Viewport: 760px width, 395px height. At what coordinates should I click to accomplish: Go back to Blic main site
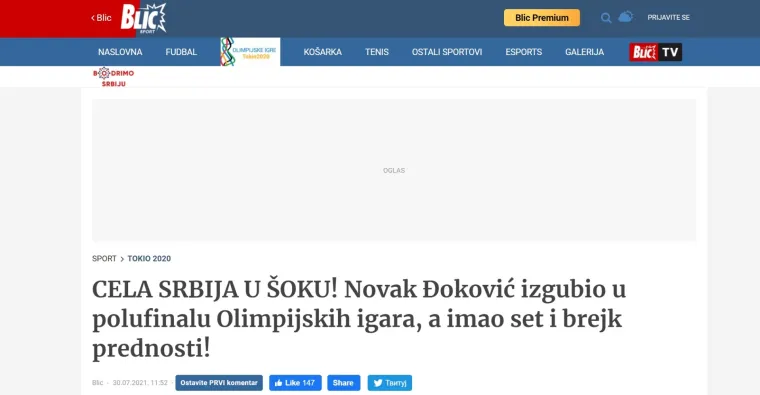click(x=101, y=18)
